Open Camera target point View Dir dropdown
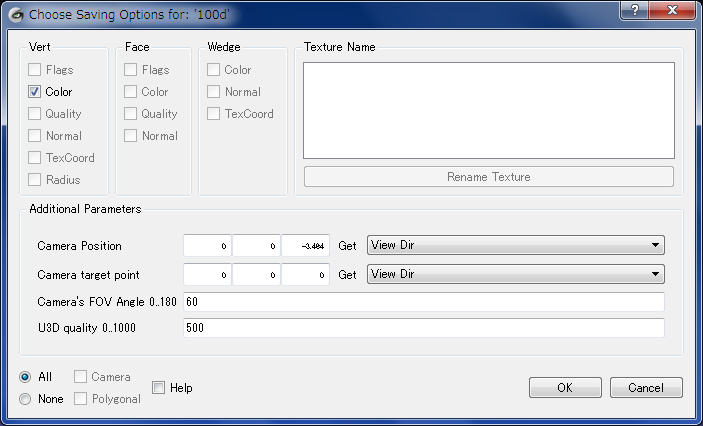The image size is (703, 426). click(516, 274)
